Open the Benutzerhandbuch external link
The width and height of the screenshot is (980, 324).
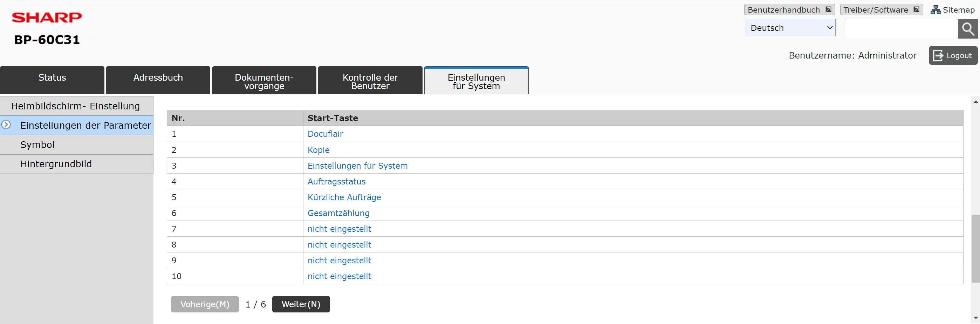pos(789,10)
